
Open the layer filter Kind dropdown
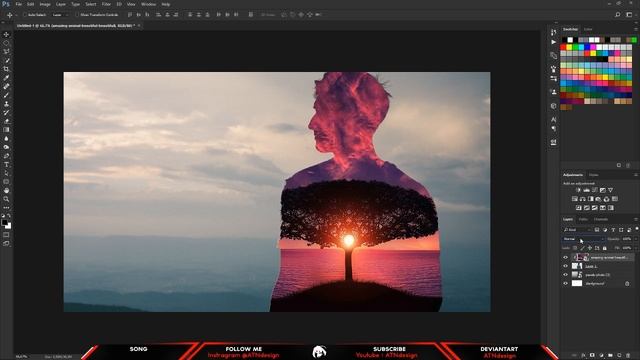click(x=577, y=230)
